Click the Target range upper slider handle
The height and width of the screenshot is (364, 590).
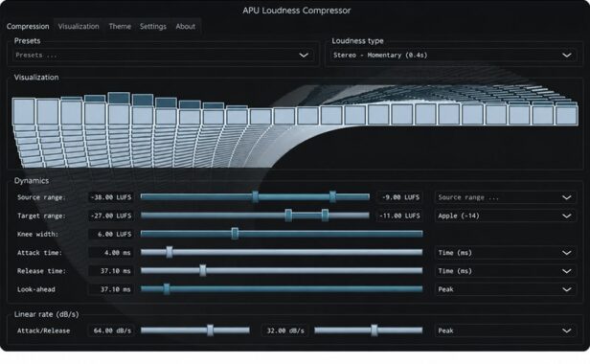tap(325, 216)
